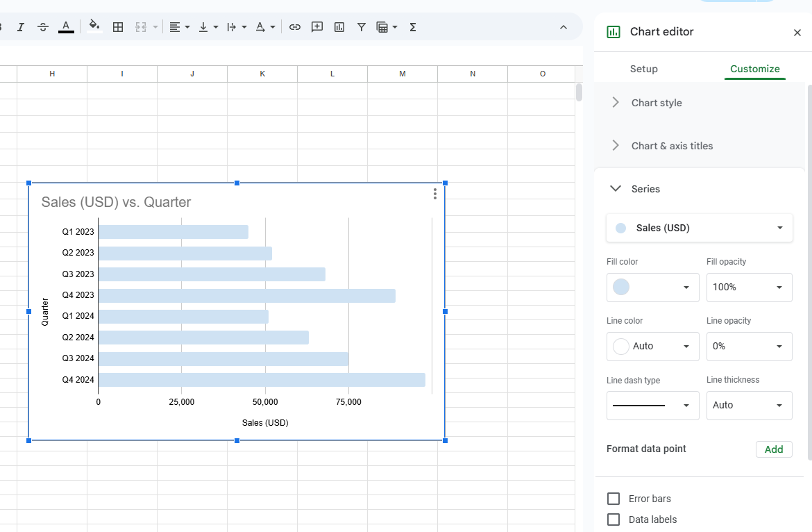Viewport: 812px width, 532px height.
Task: Expand the Chart & axis titles section
Action: click(x=672, y=146)
